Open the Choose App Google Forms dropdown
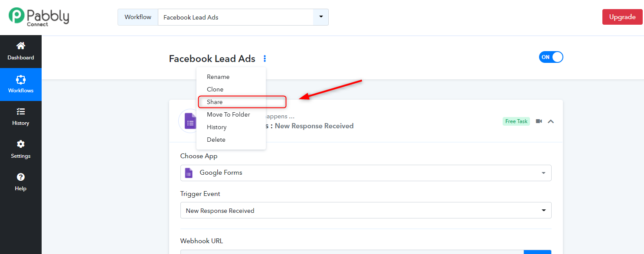644x254 pixels. tap(366, 173)
